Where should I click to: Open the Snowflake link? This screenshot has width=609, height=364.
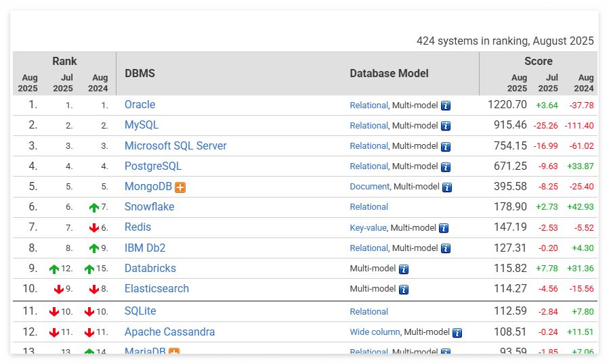pyautogui.click(x=150, y=207)
